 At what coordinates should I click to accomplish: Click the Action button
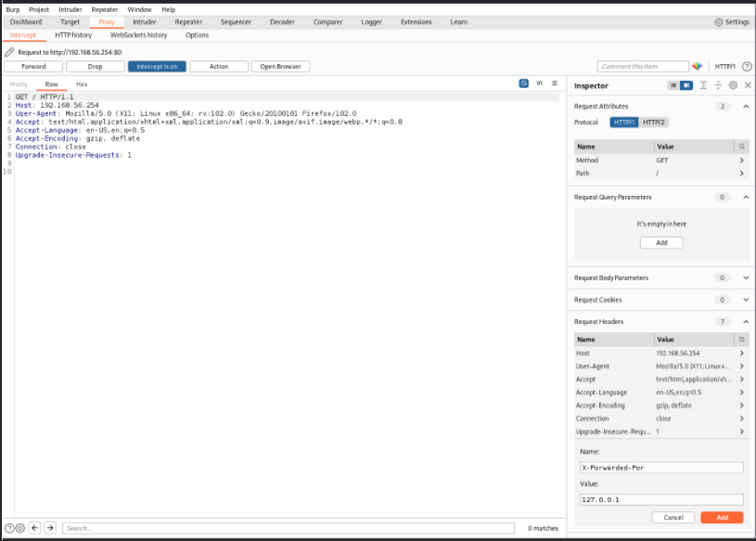pyautogui.click(x=219, y=67)
